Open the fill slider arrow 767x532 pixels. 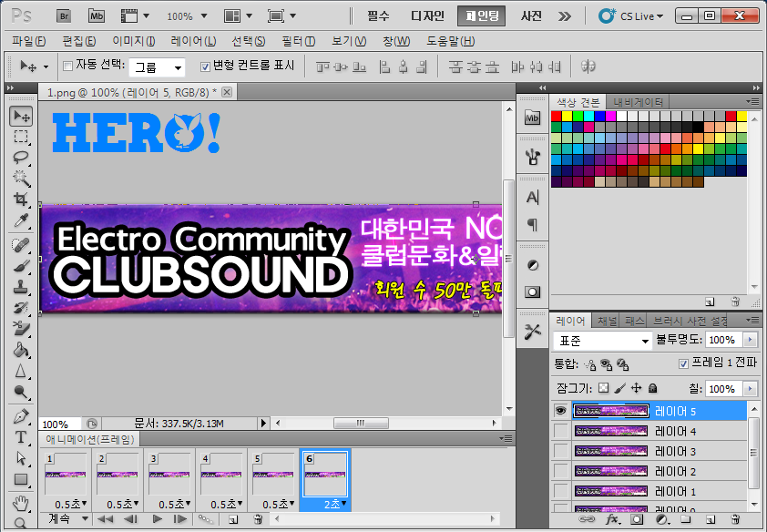point(750,389)
